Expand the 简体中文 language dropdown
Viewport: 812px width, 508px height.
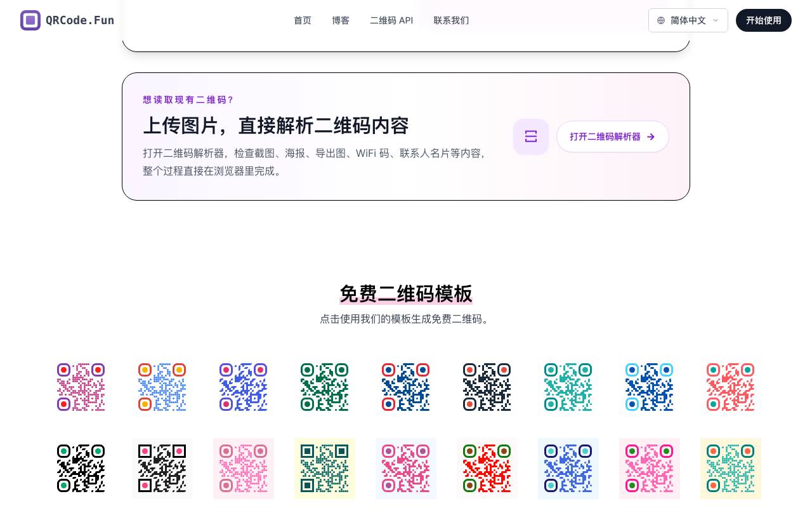(x=688, y=20)
